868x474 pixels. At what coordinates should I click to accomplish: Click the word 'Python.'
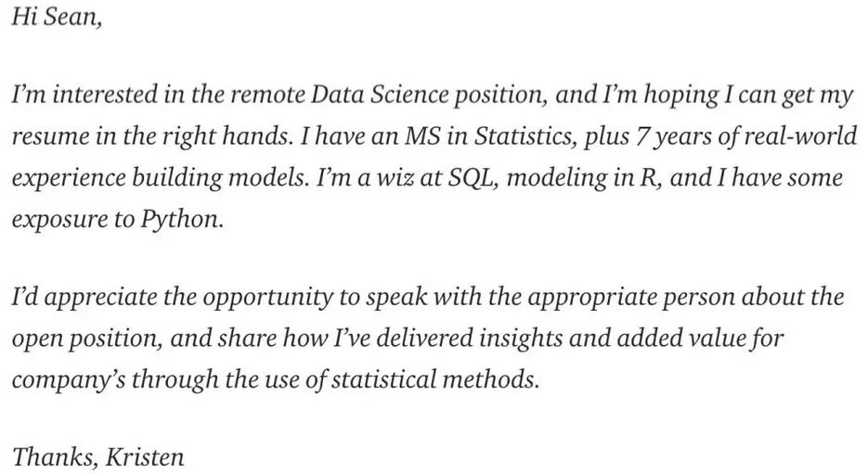point(181,220)
